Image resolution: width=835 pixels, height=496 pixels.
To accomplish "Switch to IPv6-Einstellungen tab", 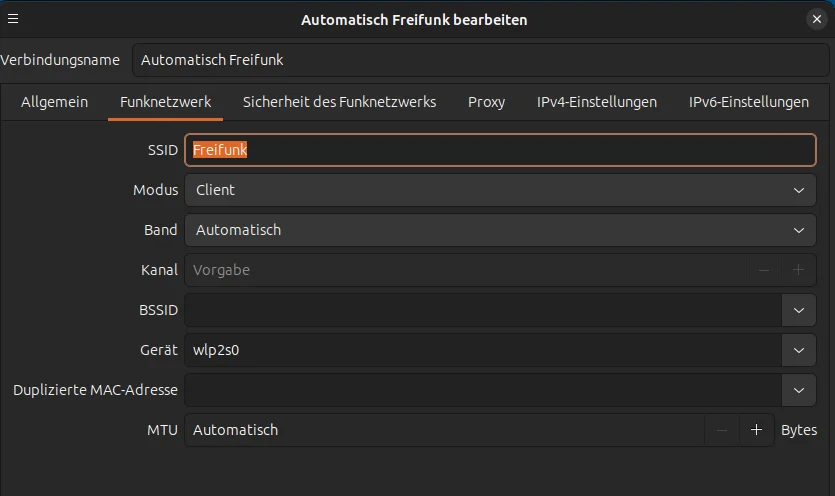I will (748, 102).
